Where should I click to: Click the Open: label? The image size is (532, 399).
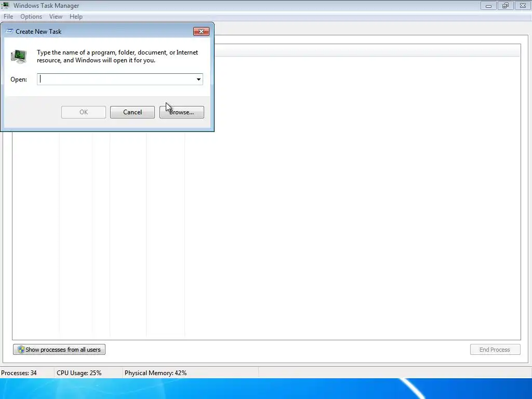click(x=19, y=79)
